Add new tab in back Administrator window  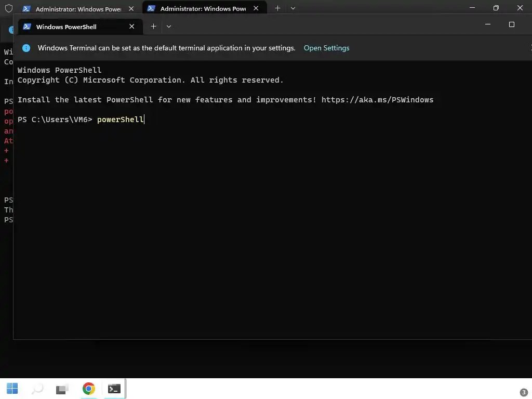277,8
